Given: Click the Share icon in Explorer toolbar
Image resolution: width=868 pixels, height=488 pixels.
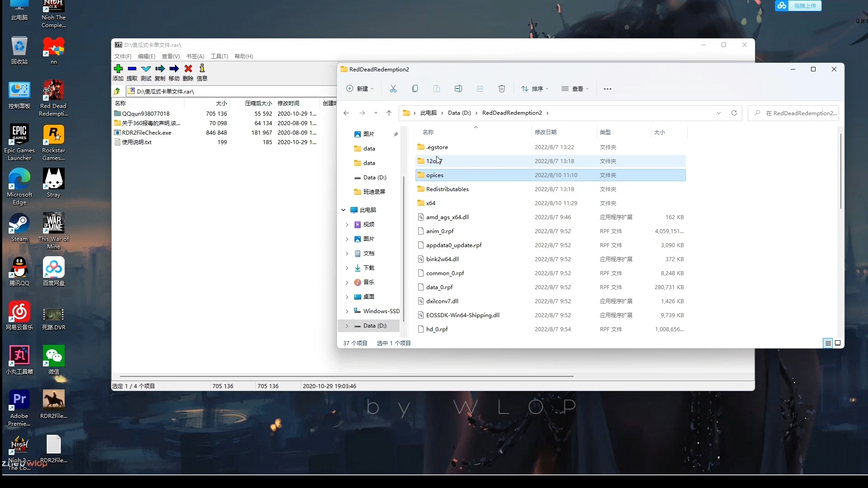Looking at the screenshot, I should 480,89.
